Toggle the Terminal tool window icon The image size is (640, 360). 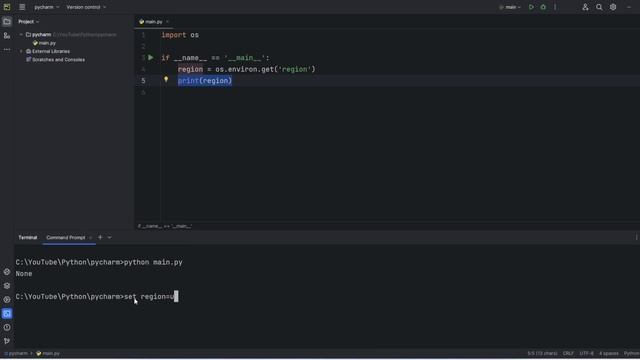point(7,313)
